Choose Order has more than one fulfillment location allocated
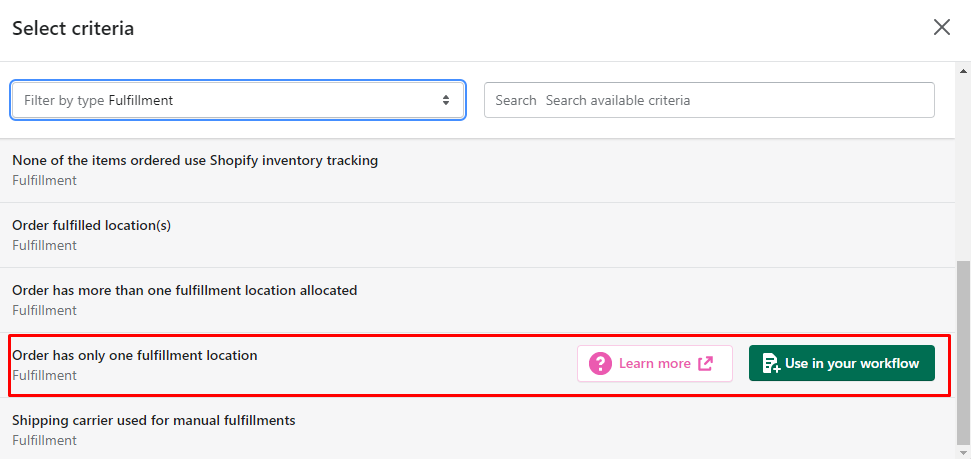Viewport: 971px width, 461px height. coord(477,300)
